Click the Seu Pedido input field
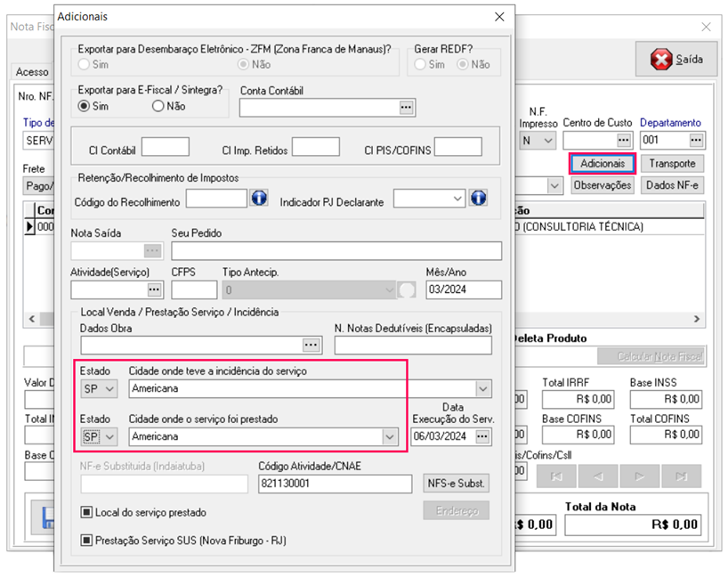 (336, 251)
